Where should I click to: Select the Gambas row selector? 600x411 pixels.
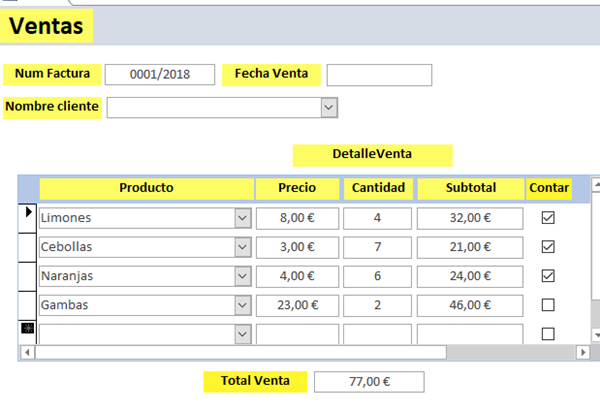pos(28,304)
